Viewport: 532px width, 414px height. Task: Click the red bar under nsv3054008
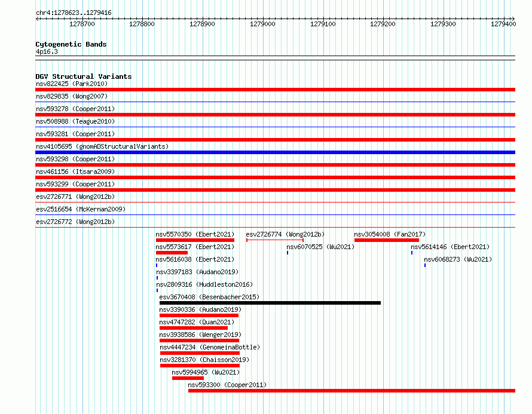[387, 240]
